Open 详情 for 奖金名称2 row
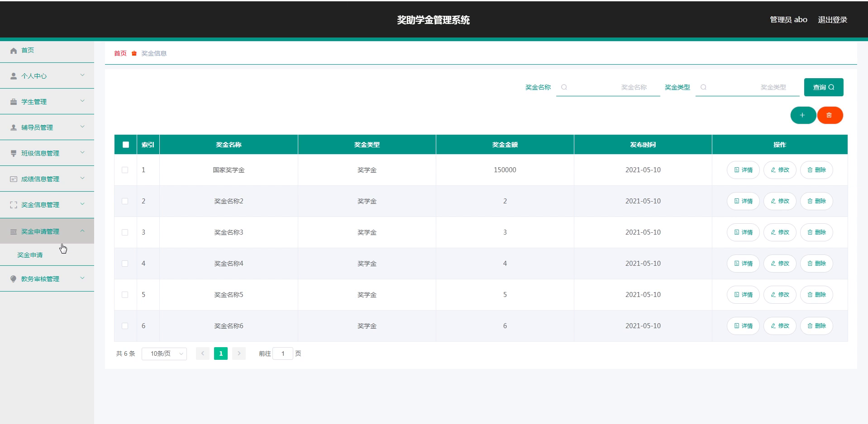Viewport: 868px width, 424px height. [x=743, y=201]
